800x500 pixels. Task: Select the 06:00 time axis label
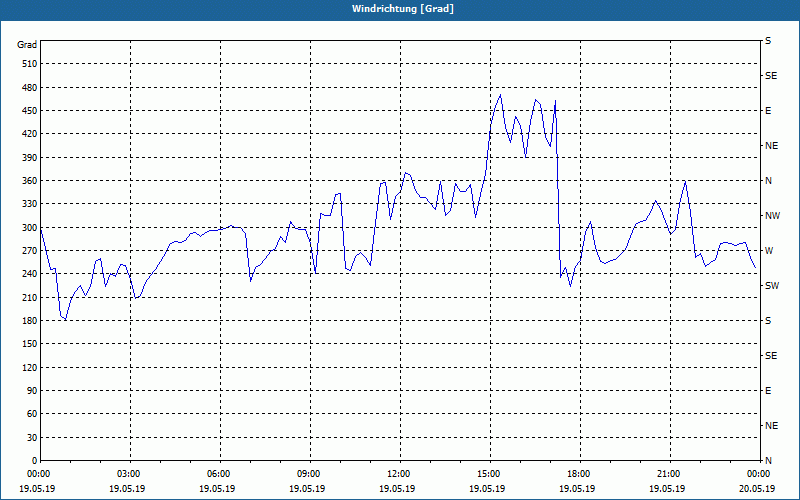(x=220, y=474)
